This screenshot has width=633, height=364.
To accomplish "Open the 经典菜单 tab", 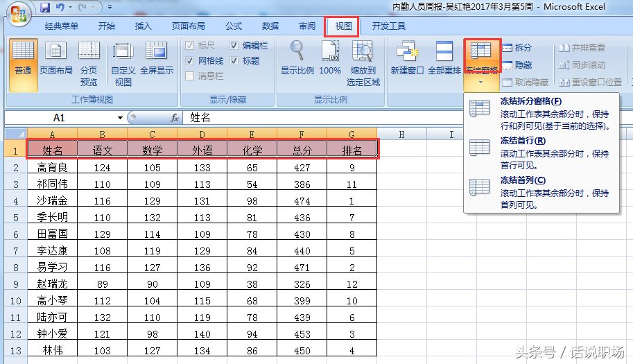I will [x=62, y=26].
